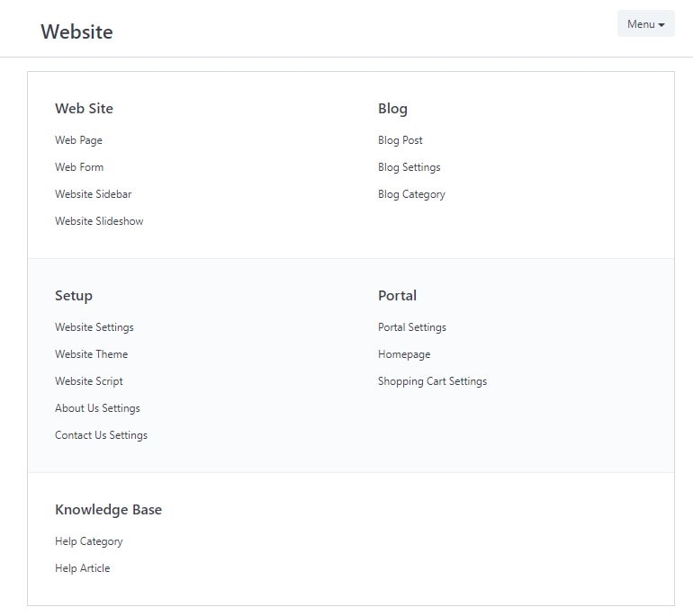Go to Website Sidebar
The height and width of the screenshot is (616, 693).
pos(94,194)
